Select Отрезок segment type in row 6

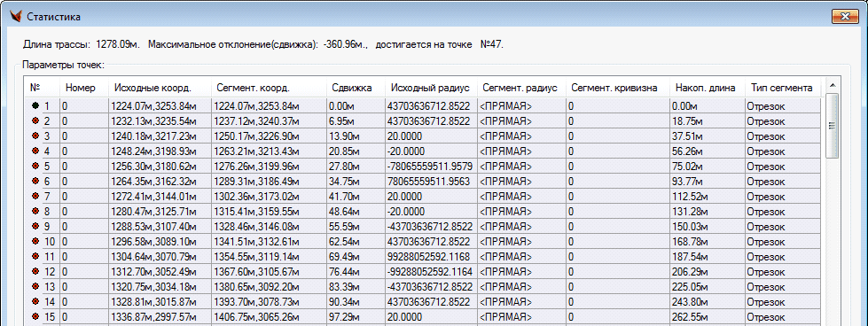click(782, 181)
